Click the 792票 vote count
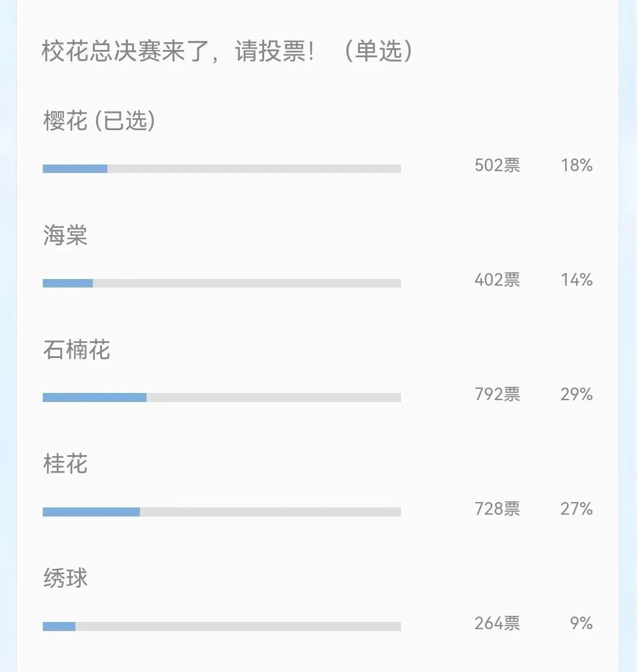 497,394
